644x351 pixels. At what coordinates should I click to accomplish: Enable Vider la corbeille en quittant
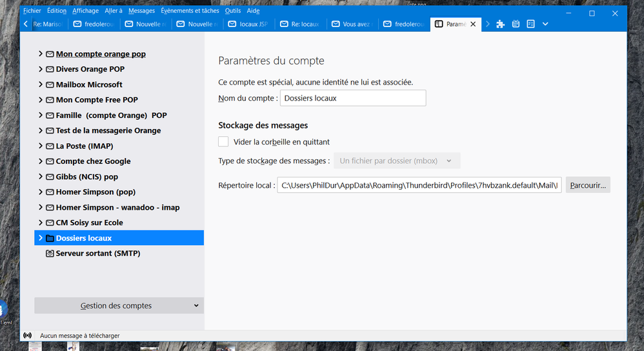223,141
